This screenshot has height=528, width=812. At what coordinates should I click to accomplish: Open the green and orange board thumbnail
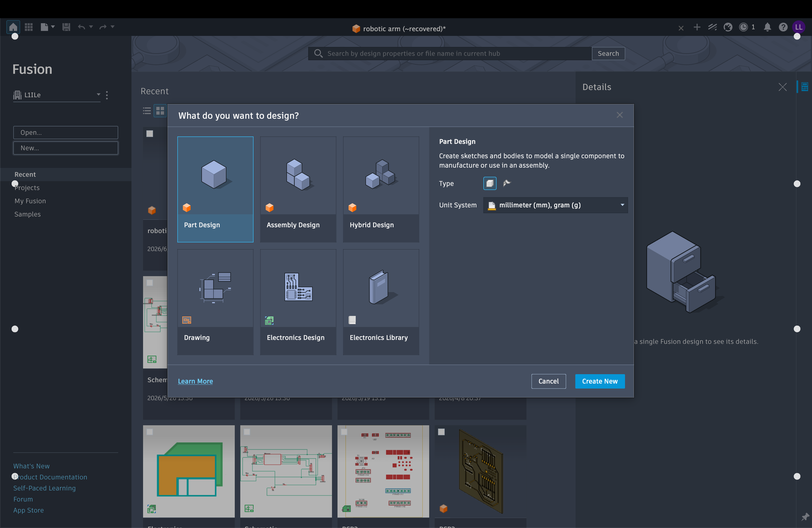tap(189, 471)
